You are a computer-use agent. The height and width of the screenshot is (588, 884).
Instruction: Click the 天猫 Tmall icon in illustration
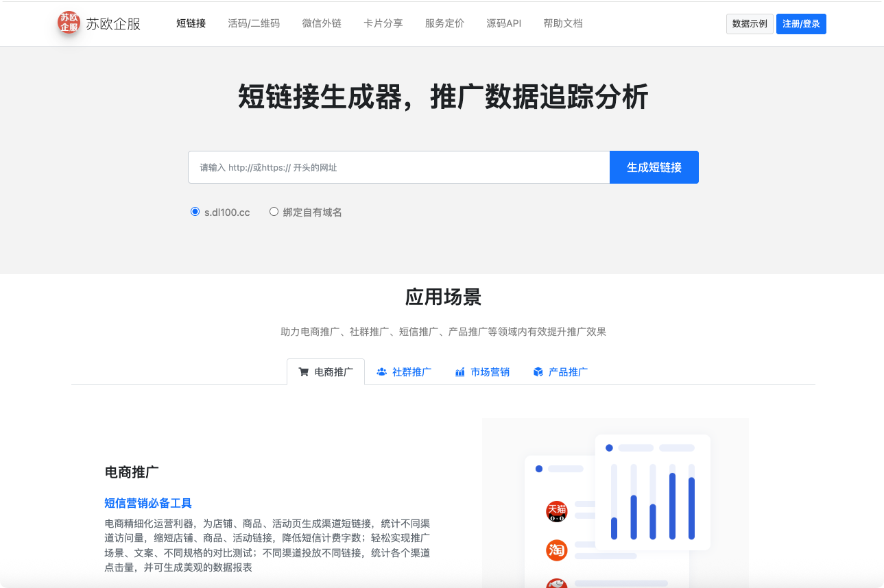pyautogui.click(x=556, y=511)
